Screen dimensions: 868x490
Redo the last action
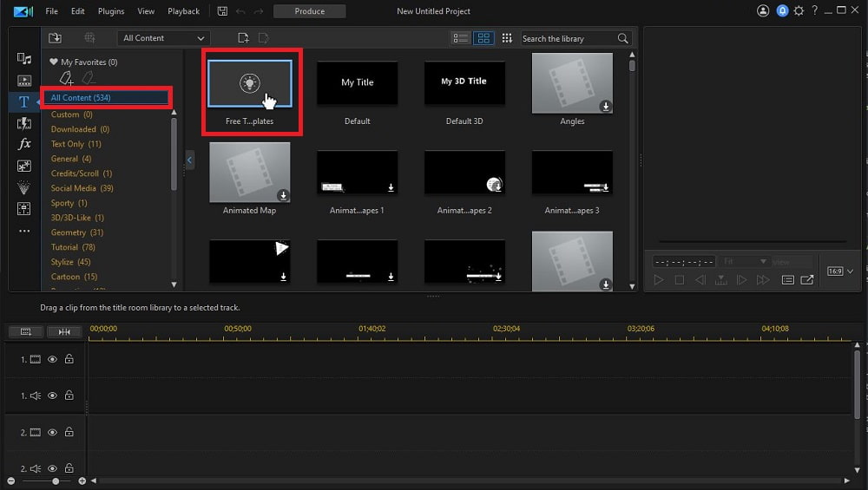[x=258, y=11]
